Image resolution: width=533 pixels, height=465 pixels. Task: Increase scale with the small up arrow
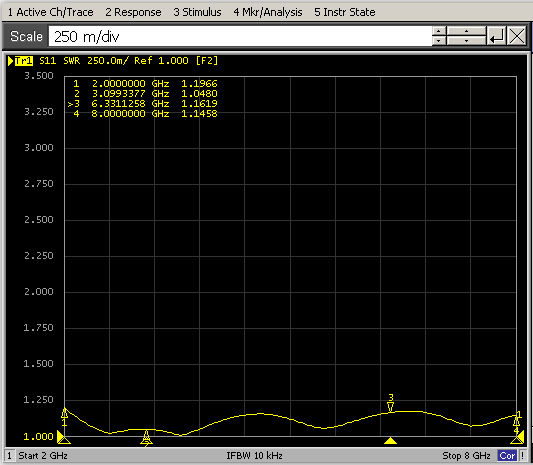pyautogui.click(x=439, y=31)
